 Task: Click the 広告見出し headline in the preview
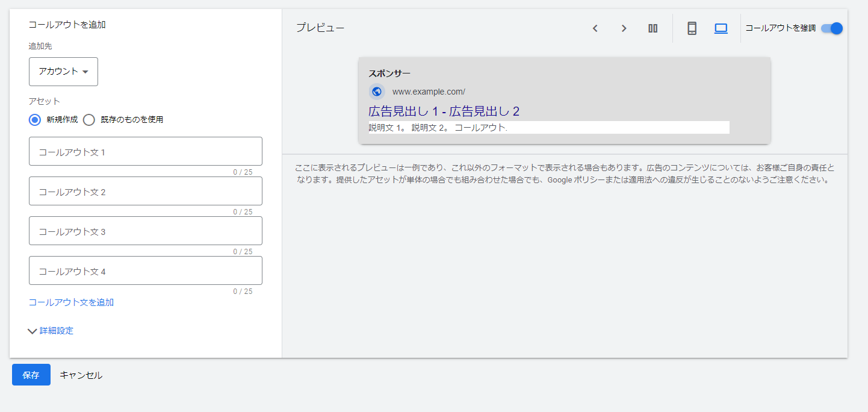tap(430, 111)
